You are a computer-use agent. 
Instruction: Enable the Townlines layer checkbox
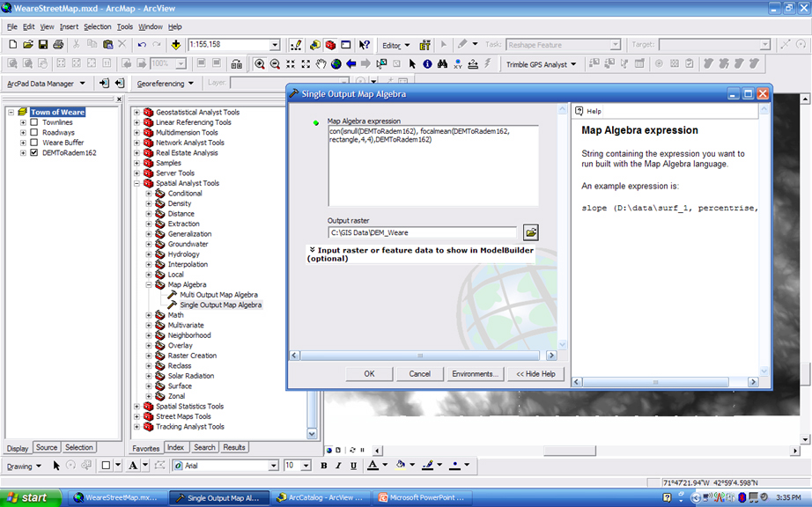tap(34, 122)
